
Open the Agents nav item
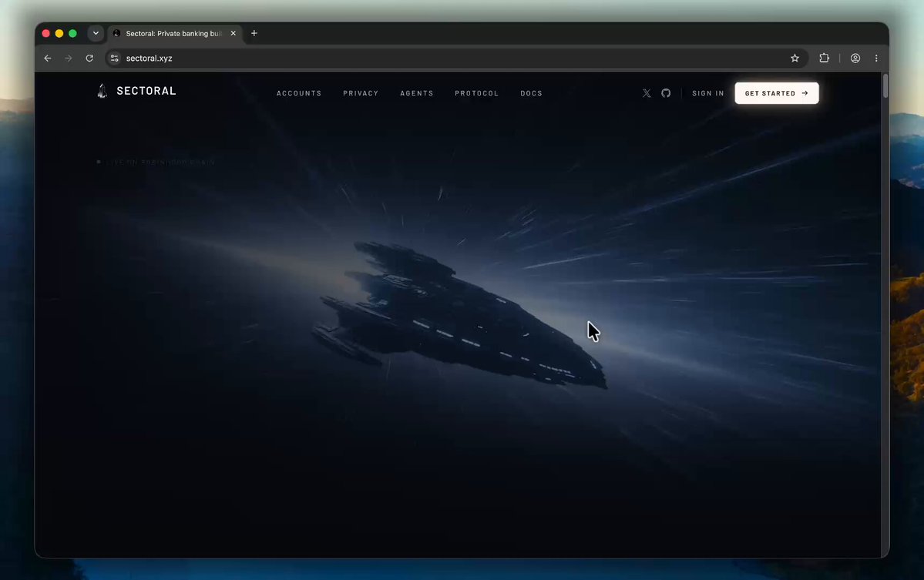click(x=417, y=93)
